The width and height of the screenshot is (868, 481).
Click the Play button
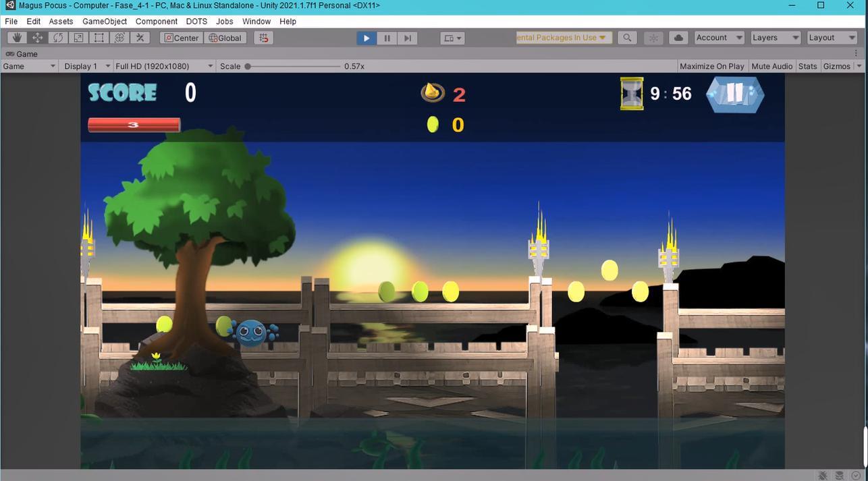pos(367,38)
